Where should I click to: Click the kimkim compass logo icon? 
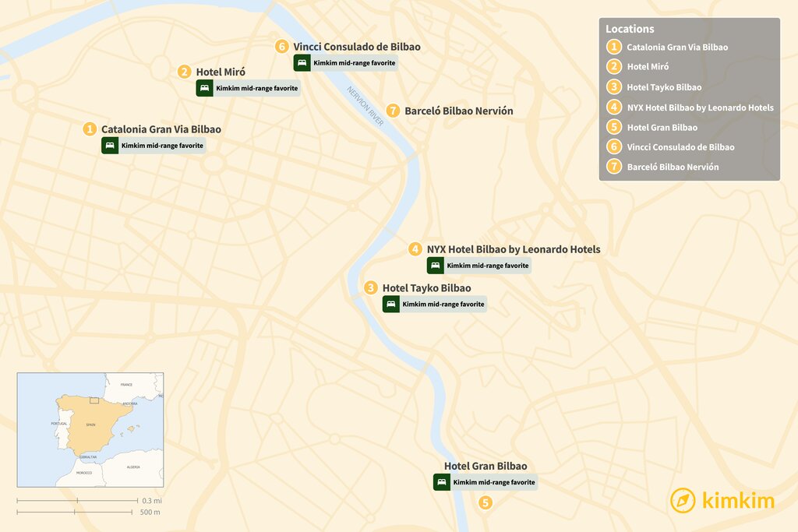[683, 500]
